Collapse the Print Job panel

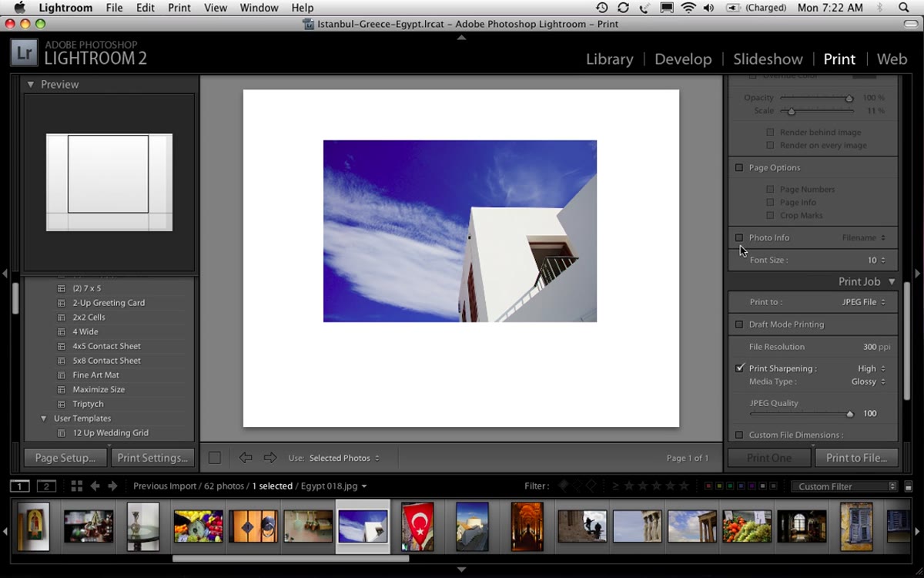tap(892, 282)
